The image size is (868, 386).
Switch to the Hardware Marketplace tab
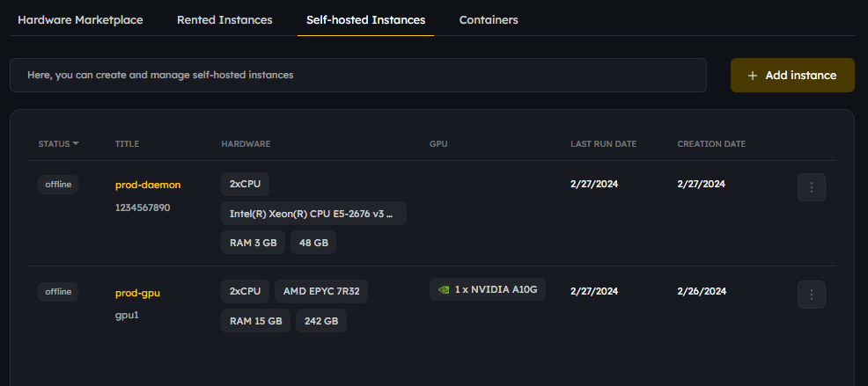80,19
